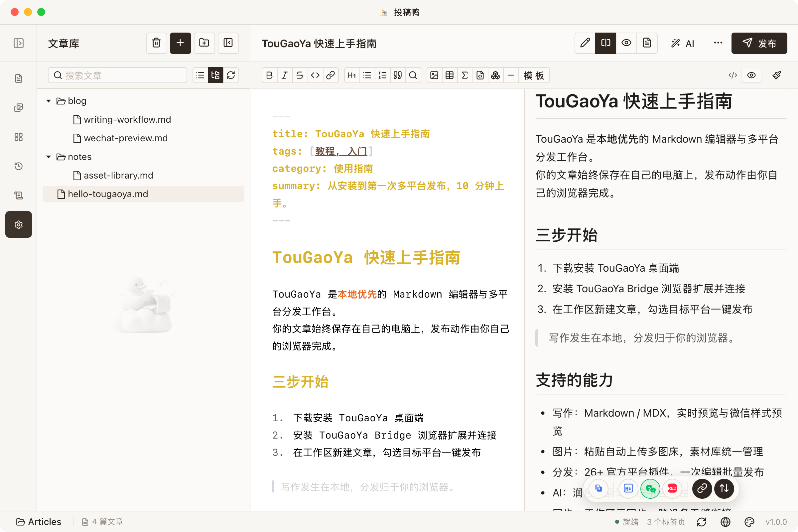
Task: Click the H1 heading button
Action: coord(352,75)
